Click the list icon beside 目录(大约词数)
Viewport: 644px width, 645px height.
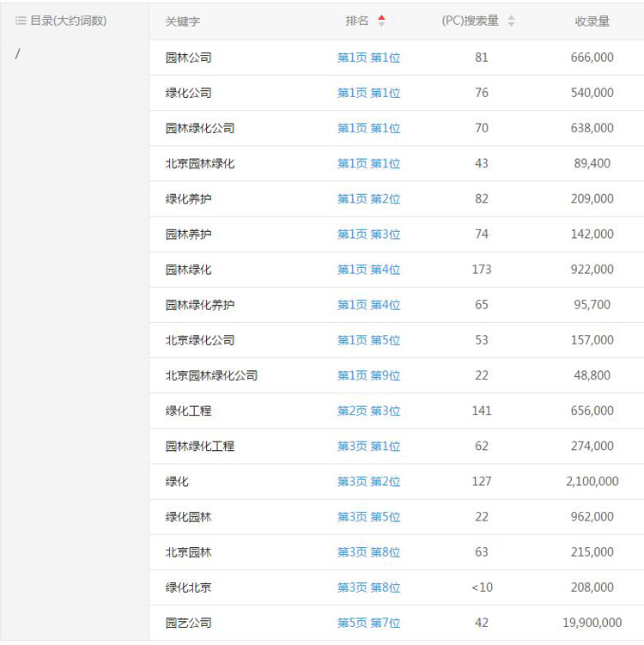(x=21, y=21)
